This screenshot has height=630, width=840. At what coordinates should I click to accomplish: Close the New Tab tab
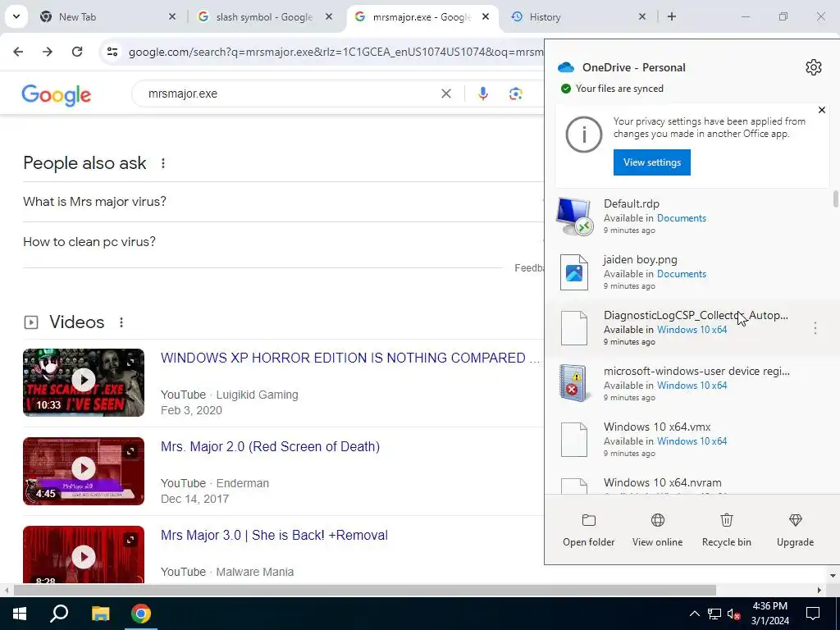pyautogui.click(x=172, y=16)
